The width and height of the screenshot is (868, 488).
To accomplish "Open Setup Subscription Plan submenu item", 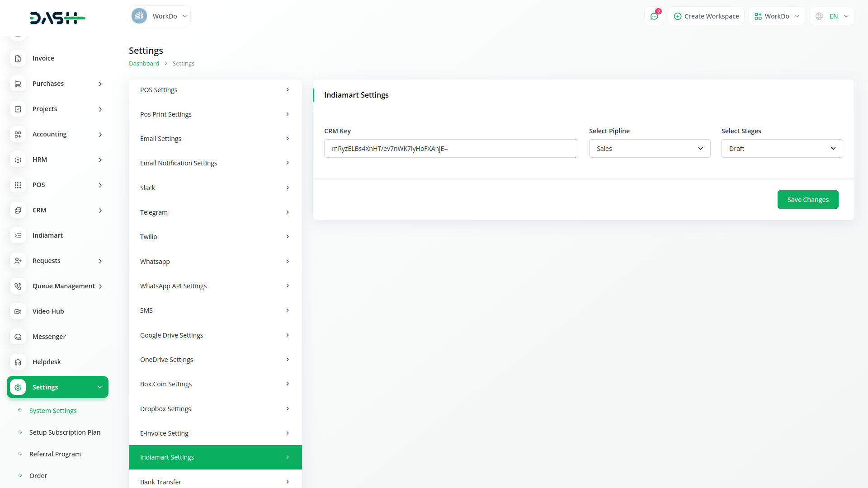I will 65,432.
